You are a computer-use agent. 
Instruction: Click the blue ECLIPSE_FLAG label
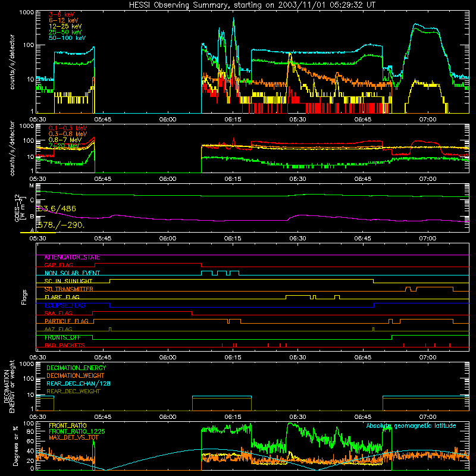tap(65, 305)
